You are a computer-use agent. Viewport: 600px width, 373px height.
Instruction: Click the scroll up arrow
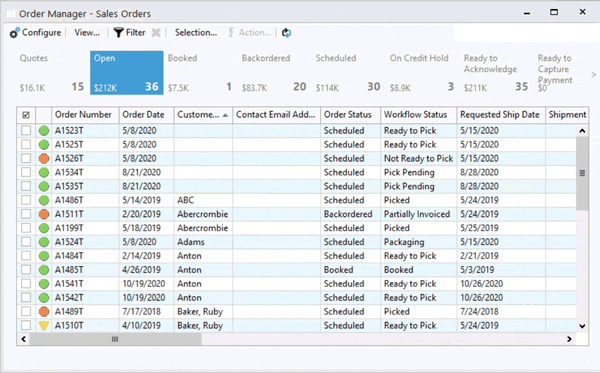click(582, 131)
